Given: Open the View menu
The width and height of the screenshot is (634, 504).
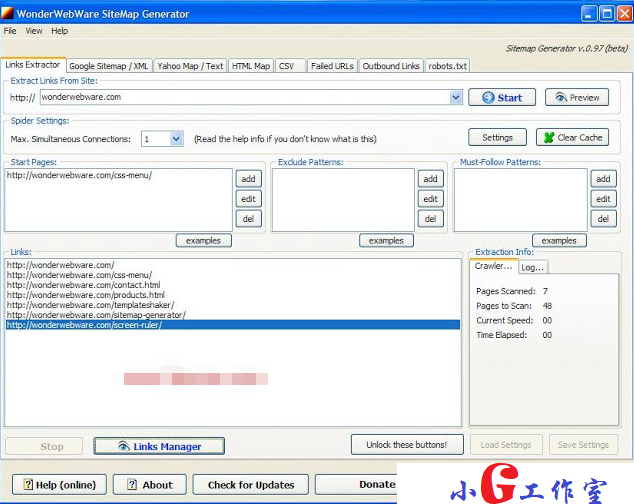Looking at the screenshot, I should coord(34,31).
